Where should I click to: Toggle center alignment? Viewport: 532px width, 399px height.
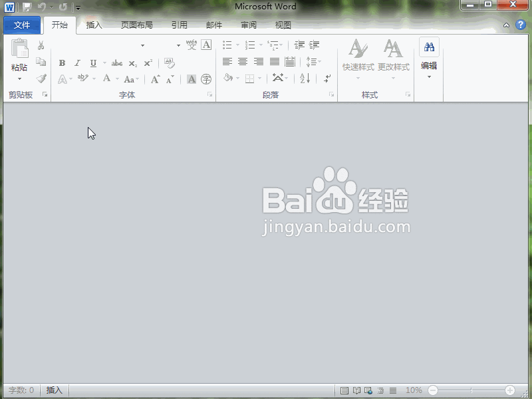(243, 61)
